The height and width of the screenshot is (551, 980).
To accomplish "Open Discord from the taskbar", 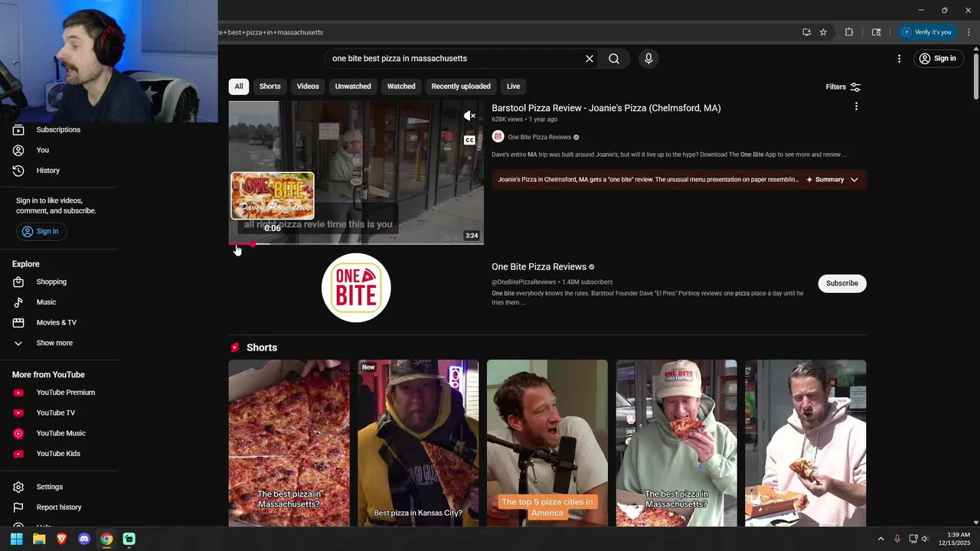I will tap(84, 539).
